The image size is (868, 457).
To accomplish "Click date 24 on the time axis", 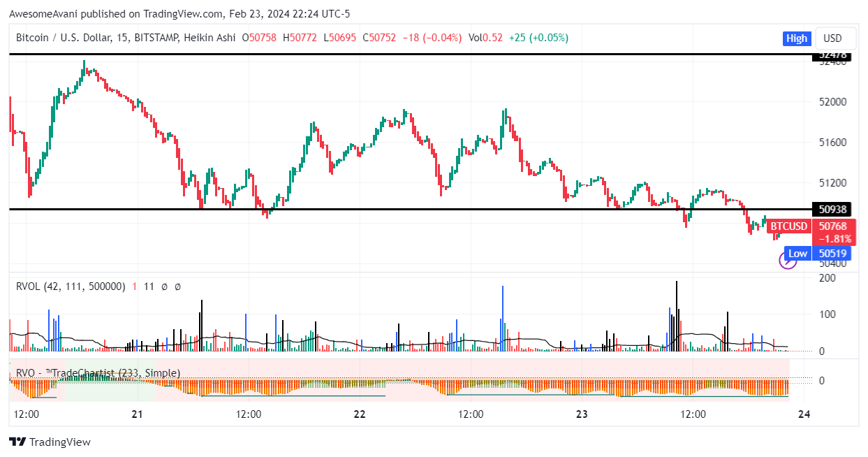I will tap(804, 414).
